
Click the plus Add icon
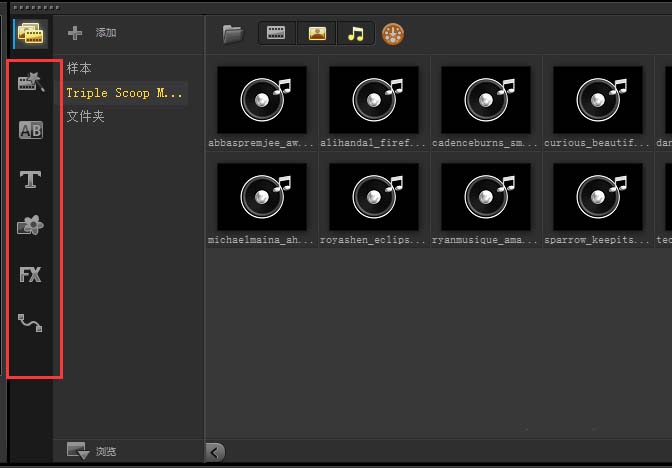75,33
